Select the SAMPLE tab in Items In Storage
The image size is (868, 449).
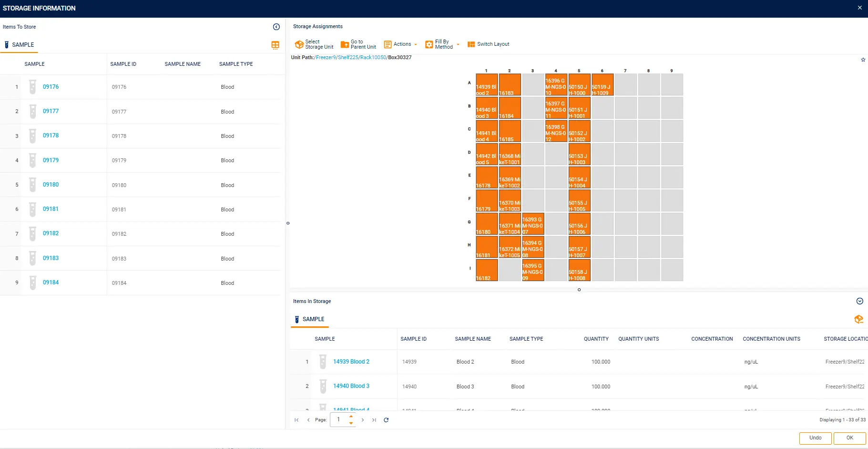click(x=309, y=319)
